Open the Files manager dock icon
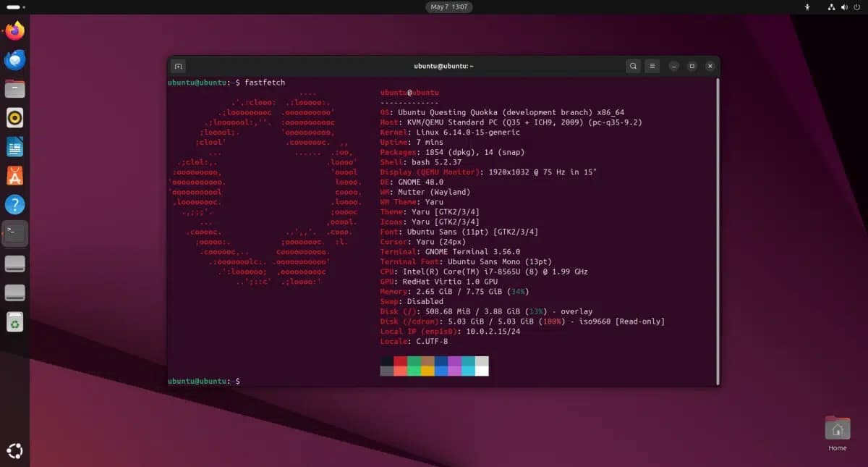The width and height of the screenshot is (868, 467). 14,88
